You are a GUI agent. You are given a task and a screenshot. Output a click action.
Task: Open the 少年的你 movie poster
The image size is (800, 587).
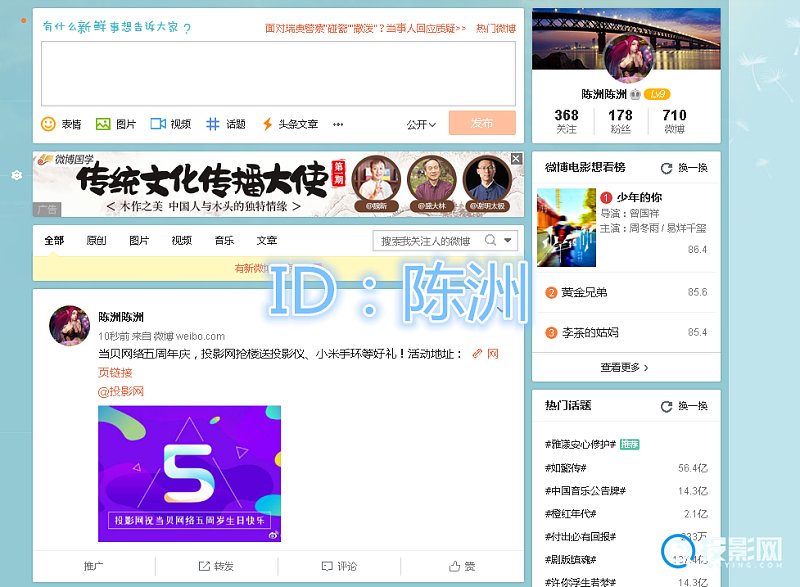click(x=566, y=227)
